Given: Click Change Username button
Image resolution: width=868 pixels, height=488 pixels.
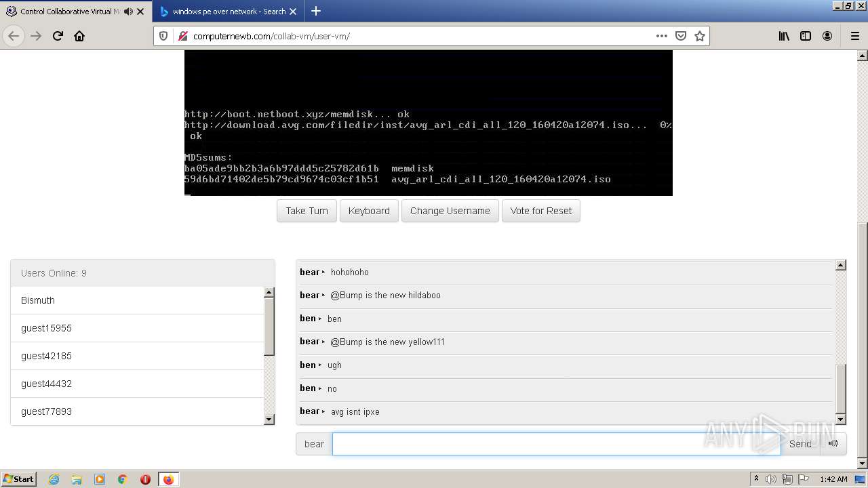Looking at the screenshot, I should [450, 211].
